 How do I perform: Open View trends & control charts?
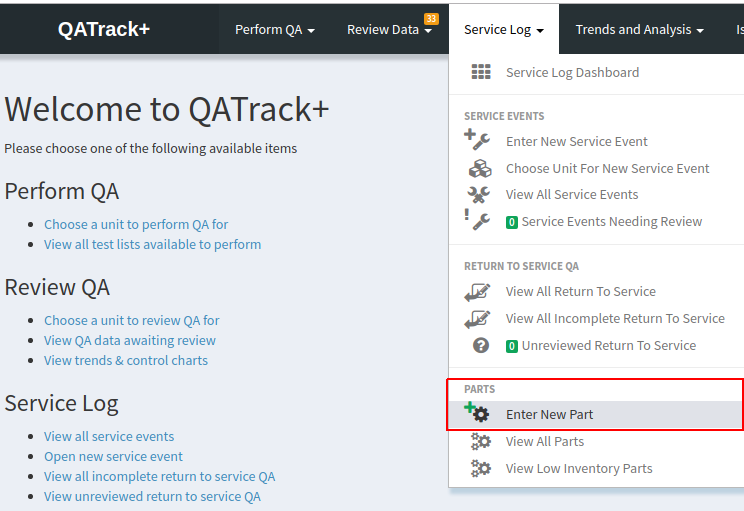126,360
